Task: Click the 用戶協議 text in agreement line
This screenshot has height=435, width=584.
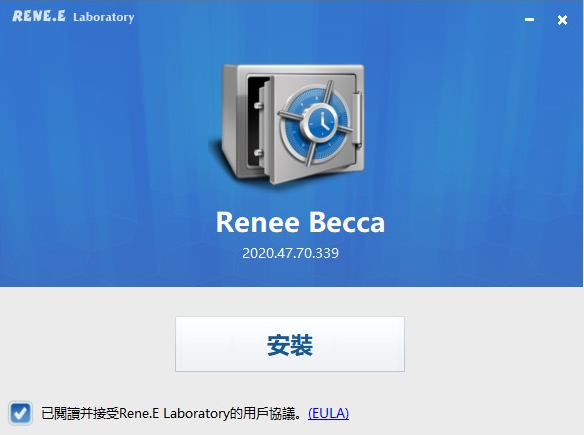Action: [x=269, y=413]
